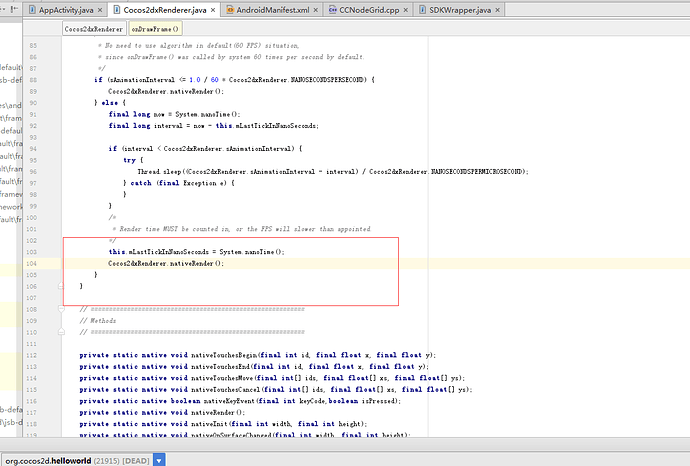
Task: Close the CCNodeGrid.cpp tab
Action: coord(406,10)
